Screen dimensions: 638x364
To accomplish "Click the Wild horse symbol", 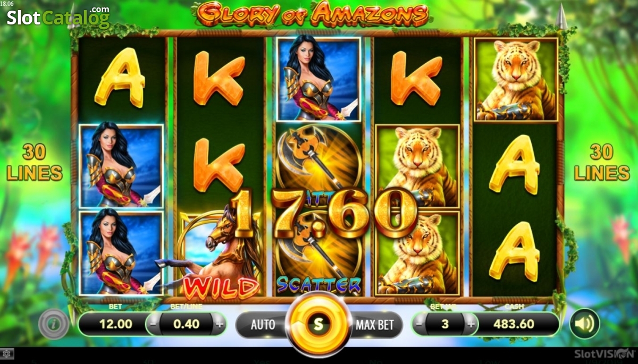I will coord(219,253).
